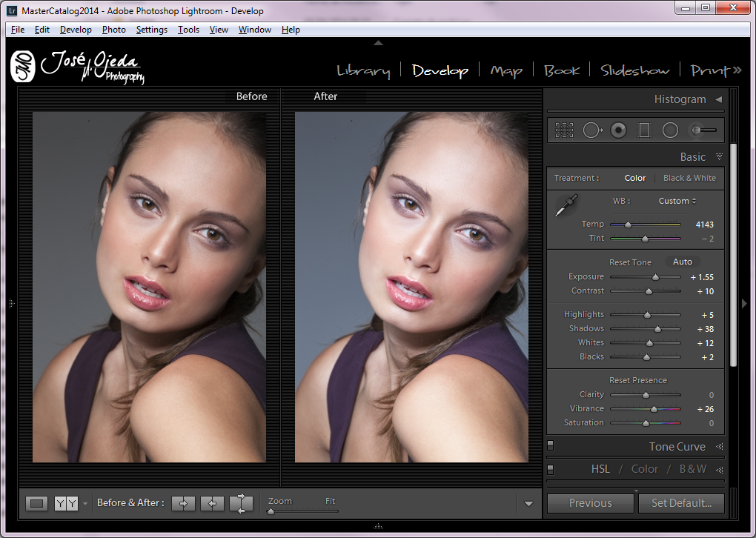Copy Before settings to After arrow
Image resolution: width=756 pixels, height=538 pixels.
(184, 503)
